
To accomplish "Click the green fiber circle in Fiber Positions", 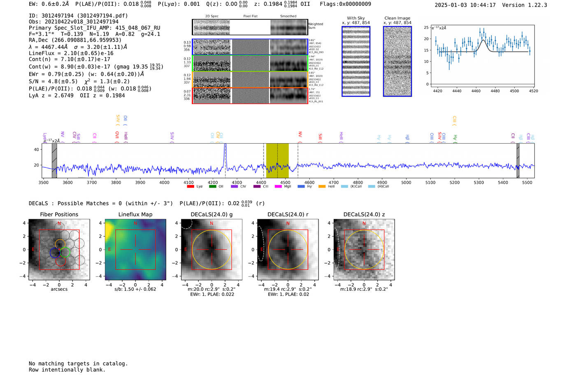I will click(x=65, y=253).
